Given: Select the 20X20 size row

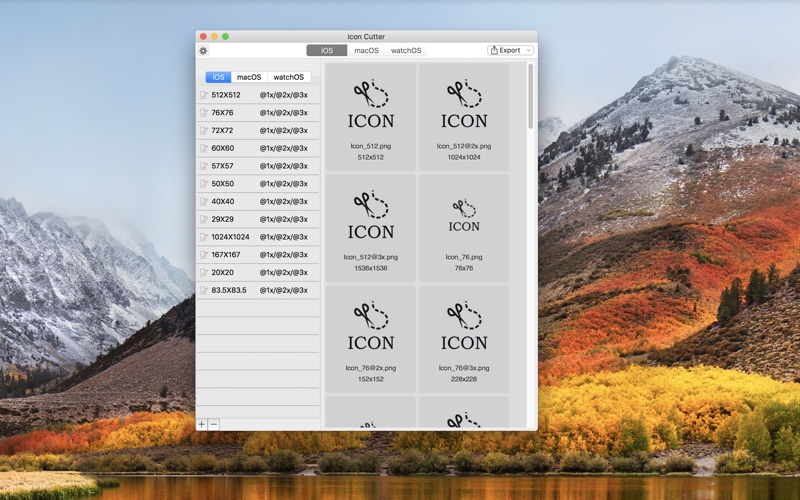Looking at the screenshot, I should (x=258, y=272).
